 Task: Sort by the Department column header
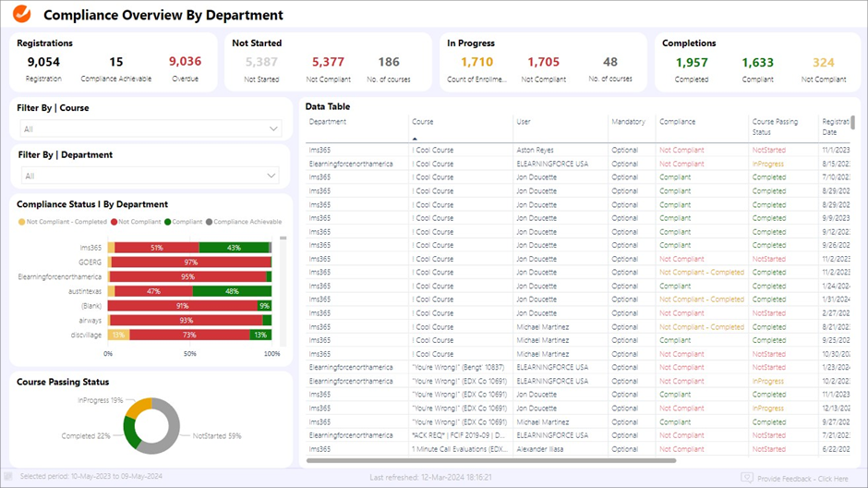click(x=328, y=122)
